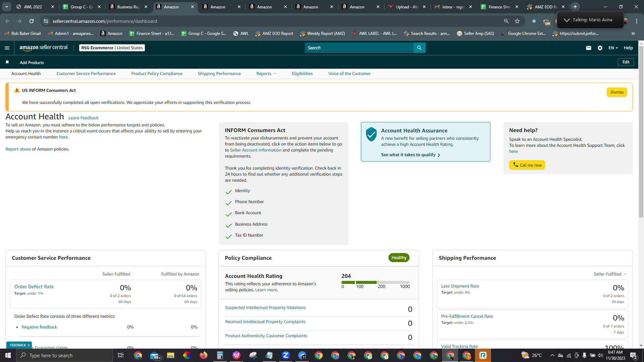Open Received Intellectual Property Complaints
This screenshot has height=362, width=644.
(x=265, y=322)
